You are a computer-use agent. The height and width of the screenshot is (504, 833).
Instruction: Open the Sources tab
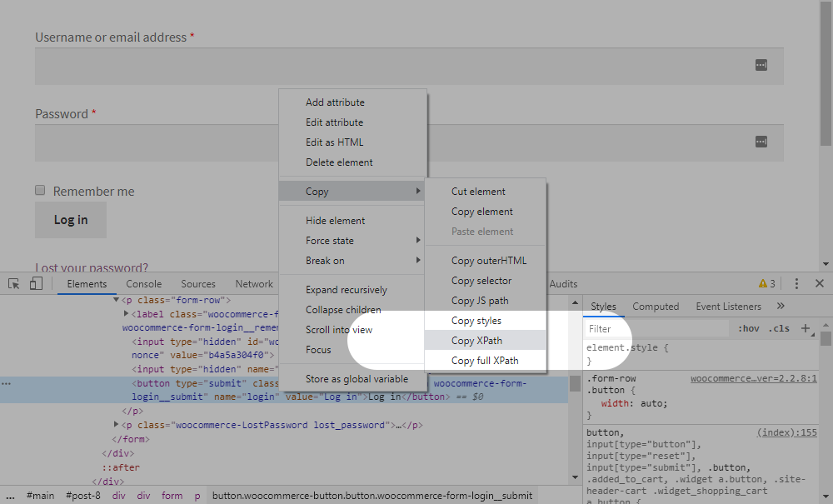tap(198, 283)
